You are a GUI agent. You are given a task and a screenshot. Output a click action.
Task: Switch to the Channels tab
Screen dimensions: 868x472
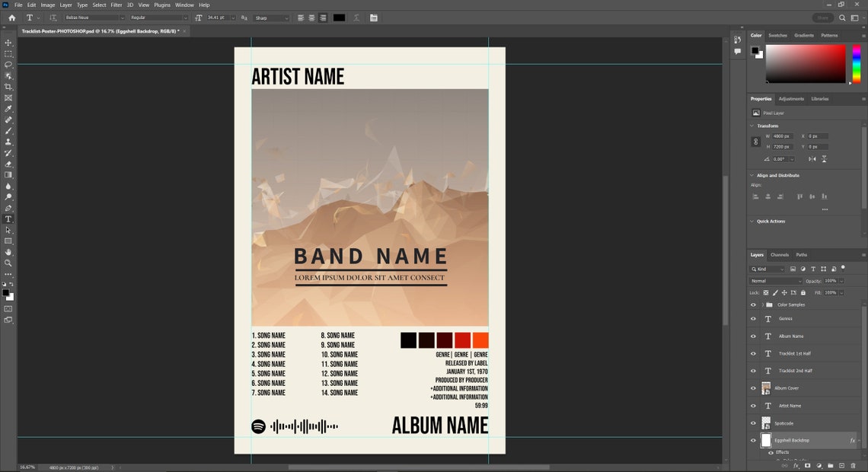pos(779,254)
